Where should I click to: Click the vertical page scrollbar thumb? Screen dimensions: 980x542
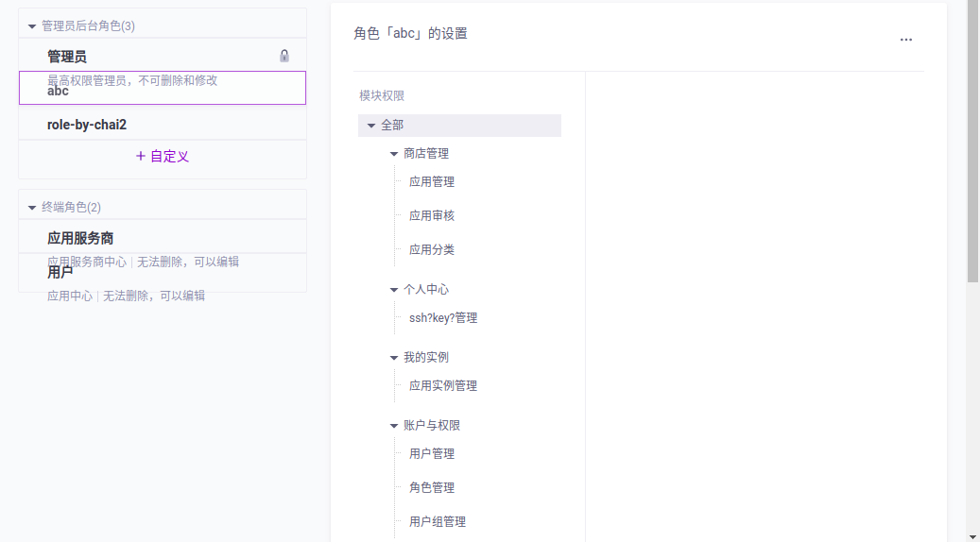click(973, 141)
